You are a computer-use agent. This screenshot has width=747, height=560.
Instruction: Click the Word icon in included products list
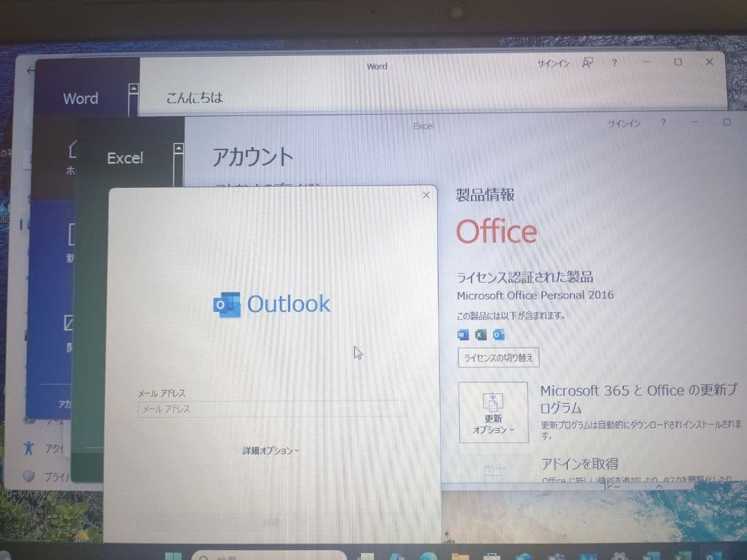click(463, 335)
